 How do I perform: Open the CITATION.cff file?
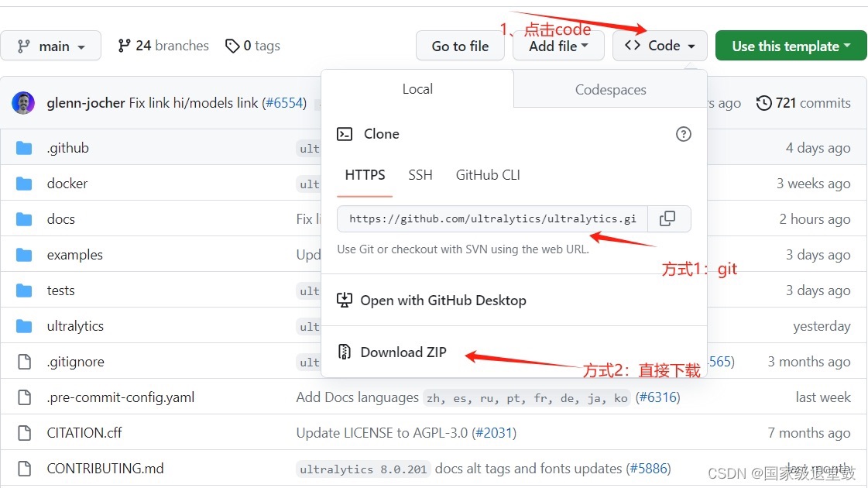point(84,432)
